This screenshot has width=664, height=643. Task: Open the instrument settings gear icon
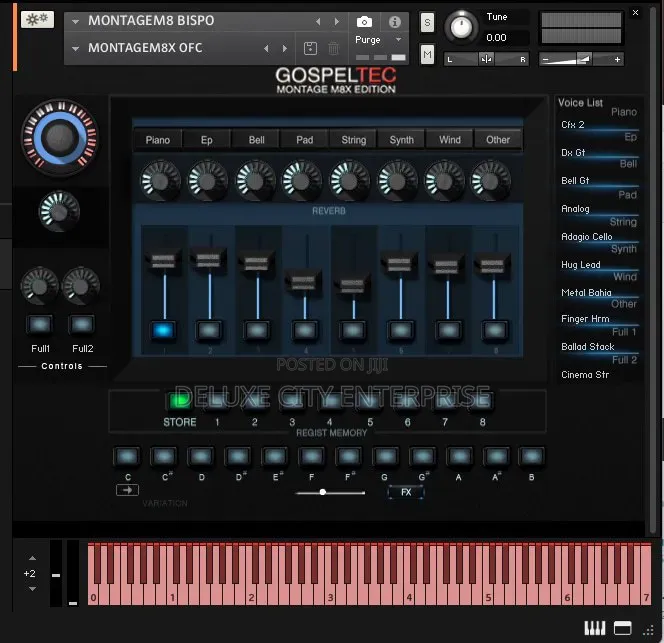tap(37, 19)
